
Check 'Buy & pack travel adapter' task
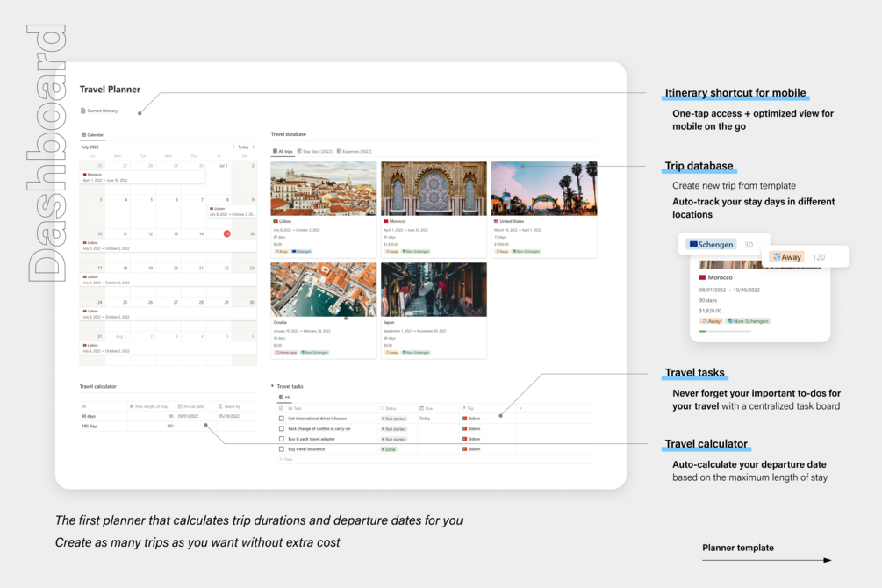pyautogui.click(x=282, y=439)
